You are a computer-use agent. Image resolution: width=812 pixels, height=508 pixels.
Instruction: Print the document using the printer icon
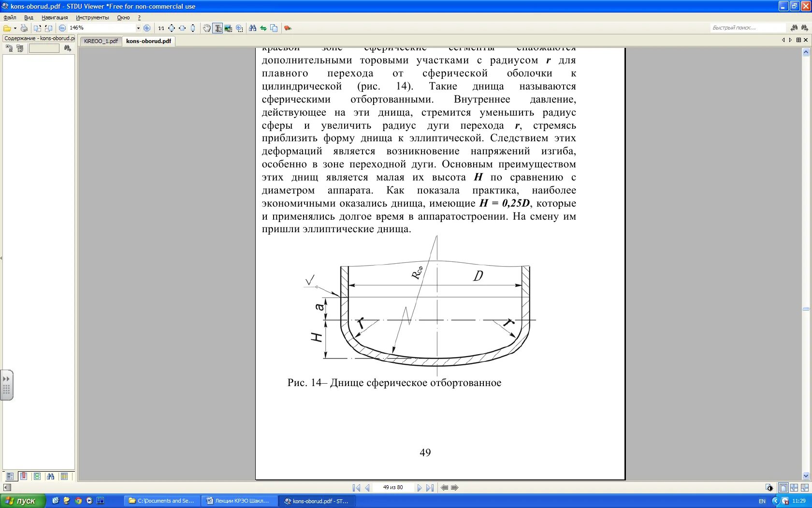pos(24,28)
